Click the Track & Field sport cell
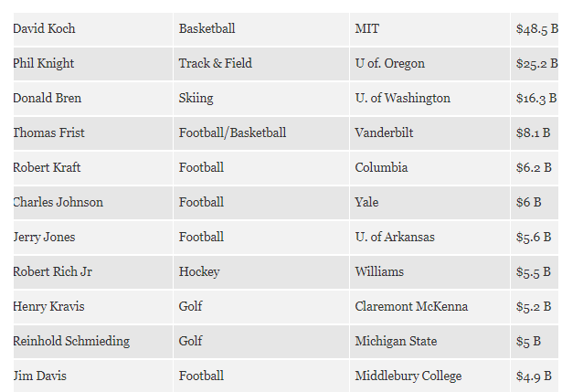 click(x=261, y=64)
